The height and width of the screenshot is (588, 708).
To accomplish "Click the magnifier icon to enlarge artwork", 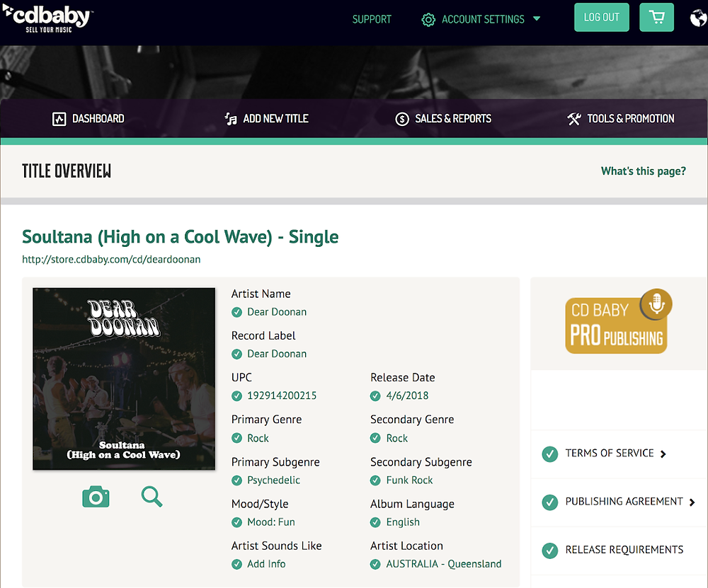I will click(152, 497).
